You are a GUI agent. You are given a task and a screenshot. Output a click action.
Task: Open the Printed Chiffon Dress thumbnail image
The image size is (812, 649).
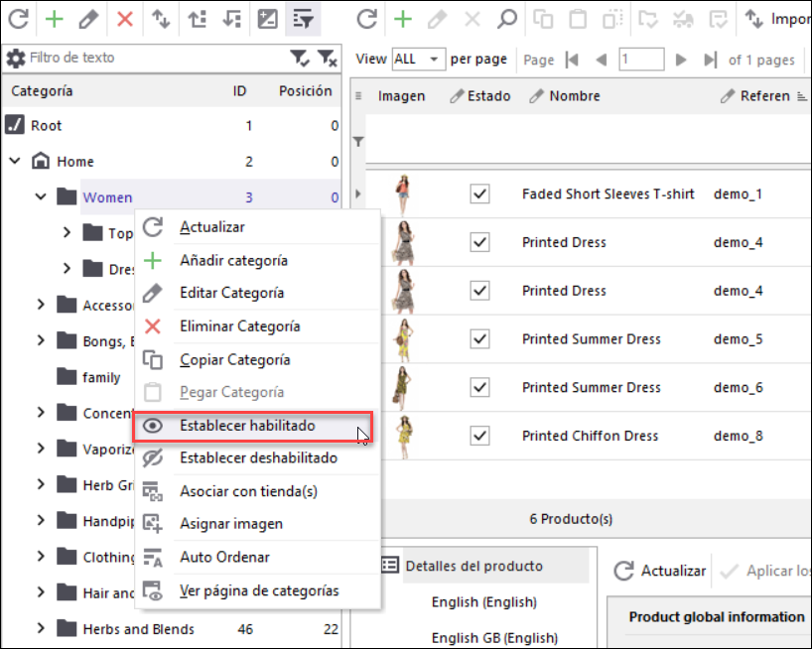tap(404, 437)
